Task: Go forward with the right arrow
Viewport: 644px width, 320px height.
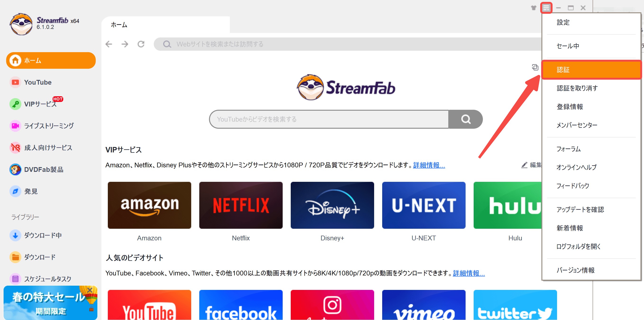Action: (125, 44)
